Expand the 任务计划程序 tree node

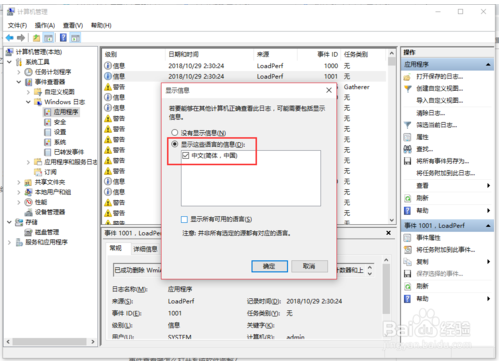point(19,72)
